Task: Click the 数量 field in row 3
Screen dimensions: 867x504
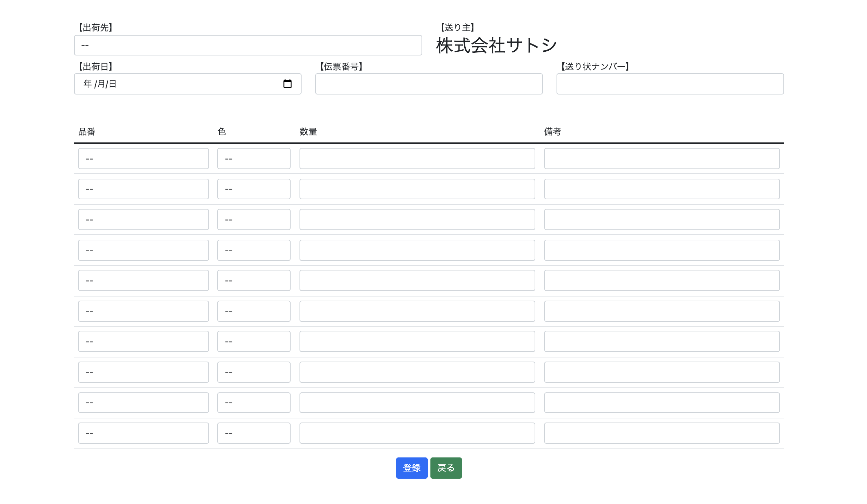Action: 417,219
